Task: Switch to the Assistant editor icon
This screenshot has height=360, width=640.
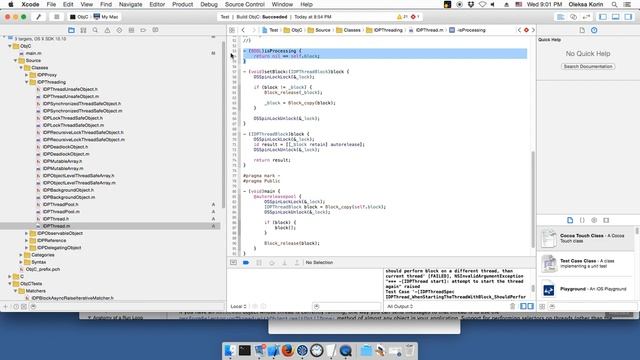Action: (x=573, y=17)
